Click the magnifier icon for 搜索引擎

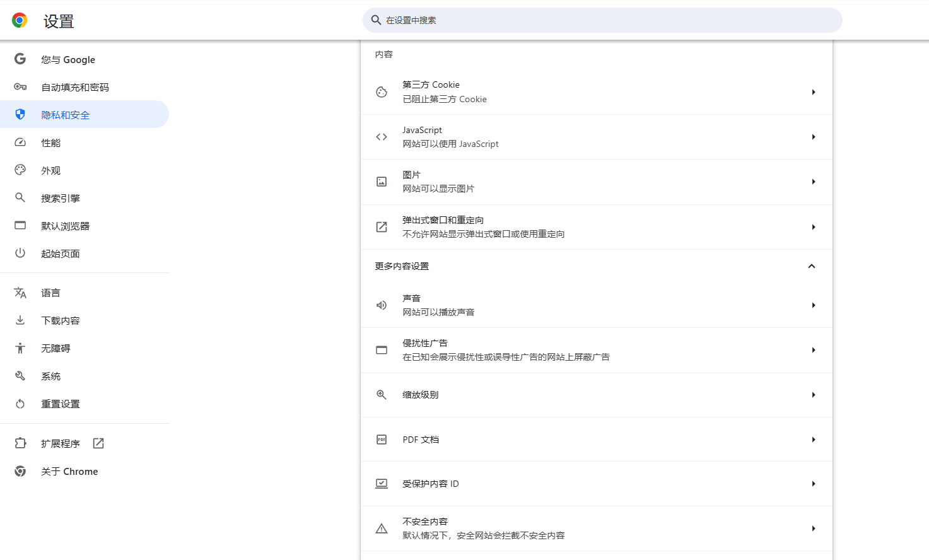tap(20, 198)
